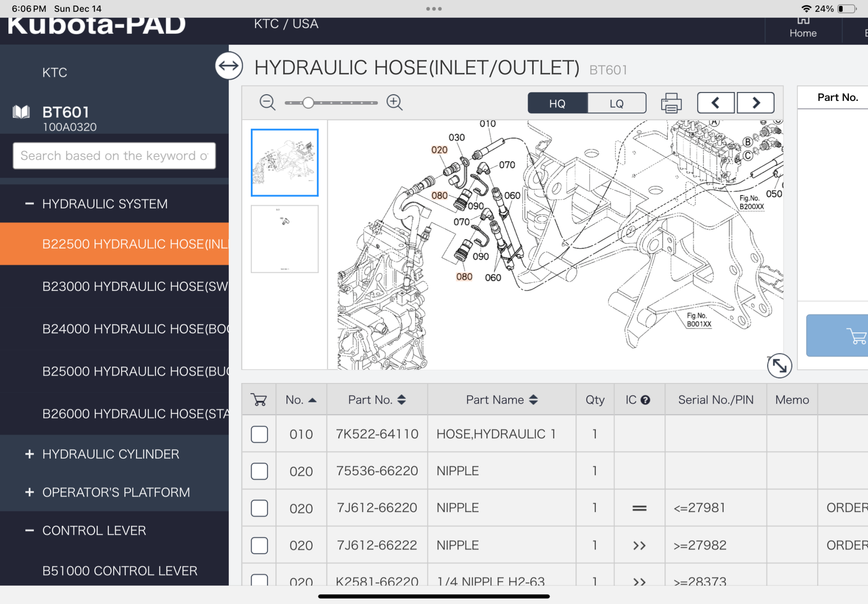Sort table by Part Name column
This screenshot has width=868, height=604.
[501, 400]
